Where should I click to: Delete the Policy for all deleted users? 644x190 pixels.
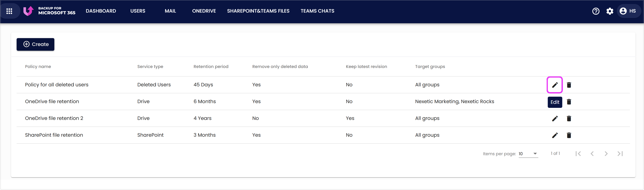pyautogui.click(x=569, y=85)
